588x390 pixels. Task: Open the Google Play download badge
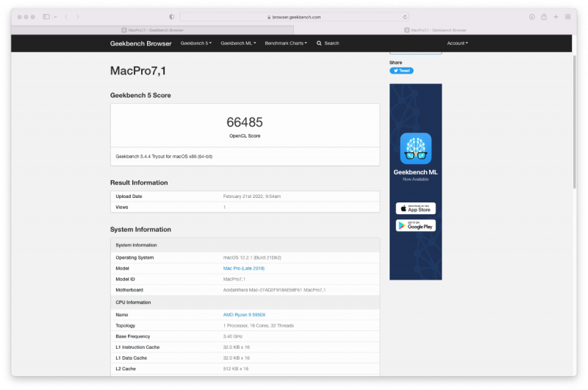(x=415, y=226)
